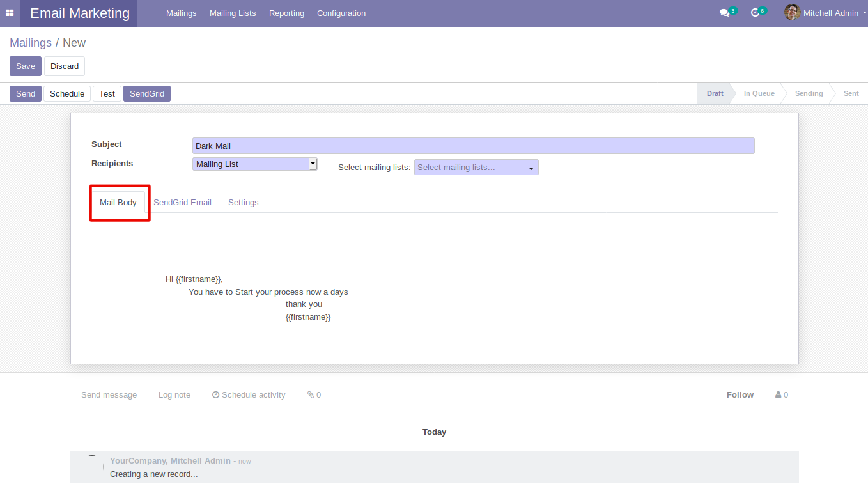Select the Sending status stage
This screenshot has width=868, height=491.
809,94
